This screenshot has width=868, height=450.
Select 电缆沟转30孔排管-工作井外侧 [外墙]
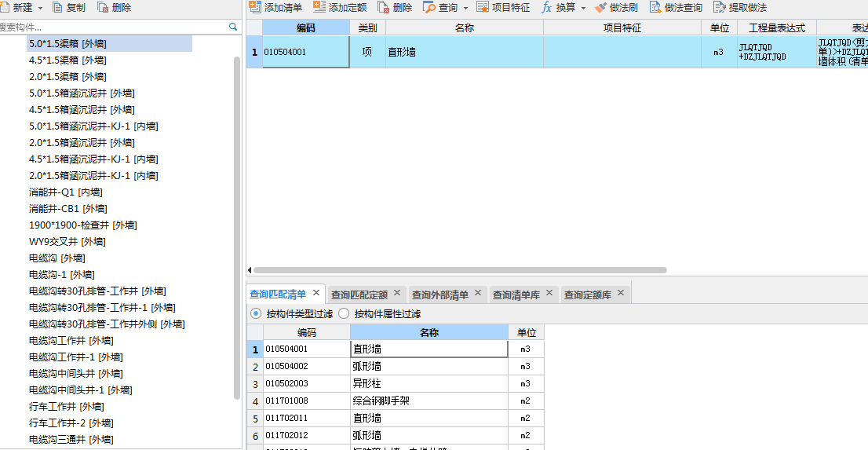pos(107,324)
